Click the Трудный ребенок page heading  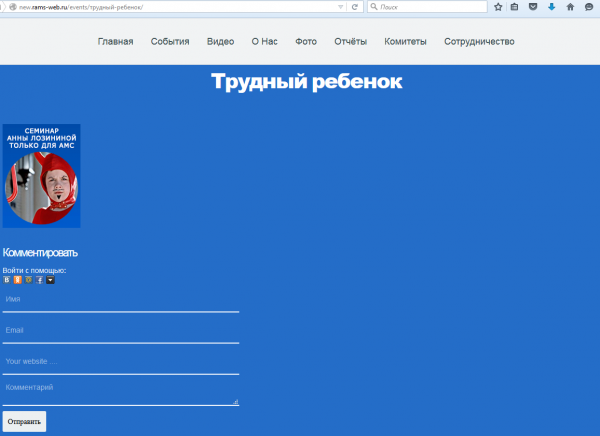coord(307,81)
